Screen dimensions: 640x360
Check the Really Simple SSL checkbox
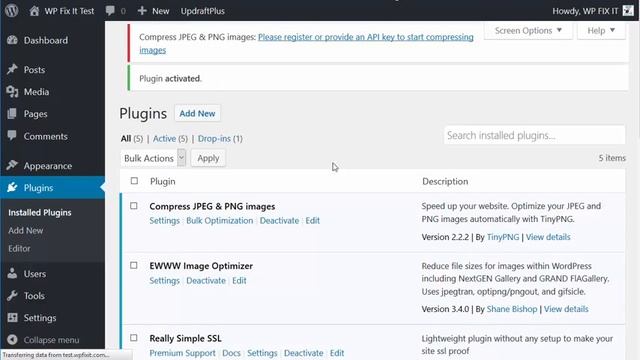pyautogui.click(x=134, y=338)
